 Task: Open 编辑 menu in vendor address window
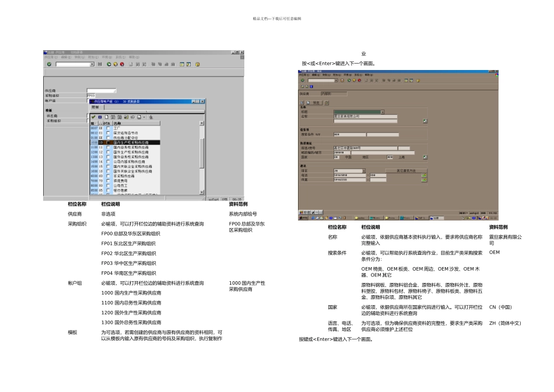tap(315, 75)
